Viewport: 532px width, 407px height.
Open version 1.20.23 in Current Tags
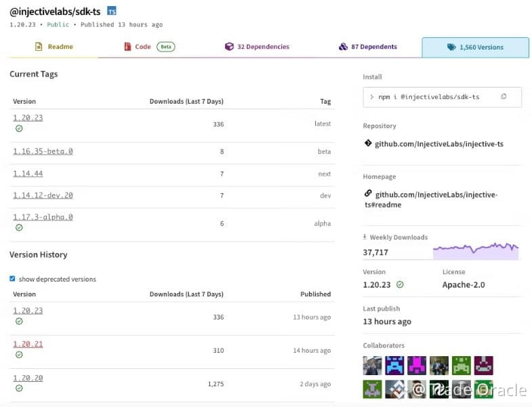coord(28,117)
